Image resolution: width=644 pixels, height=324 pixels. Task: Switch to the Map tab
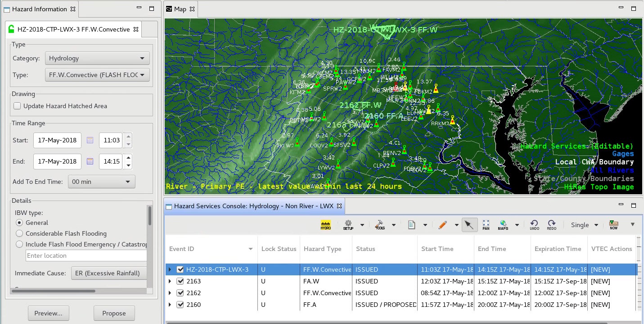[x=180, y=9]
